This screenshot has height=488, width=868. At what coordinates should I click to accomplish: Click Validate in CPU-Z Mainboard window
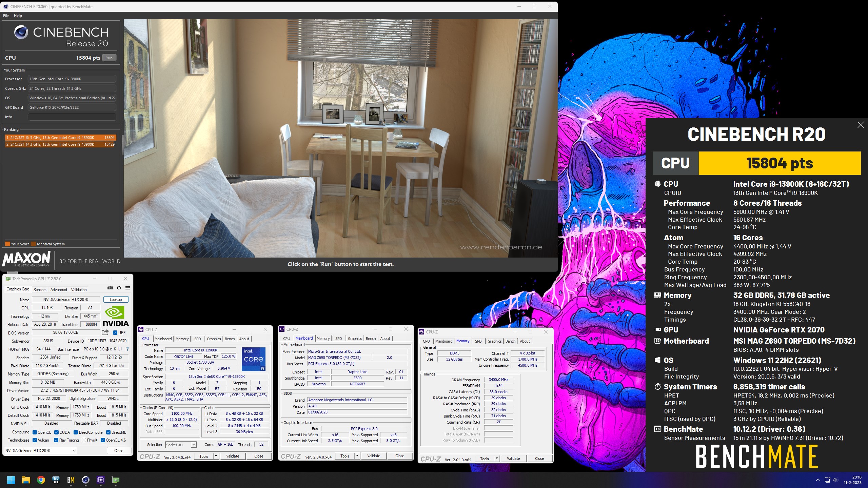click(x=374, y=456)
